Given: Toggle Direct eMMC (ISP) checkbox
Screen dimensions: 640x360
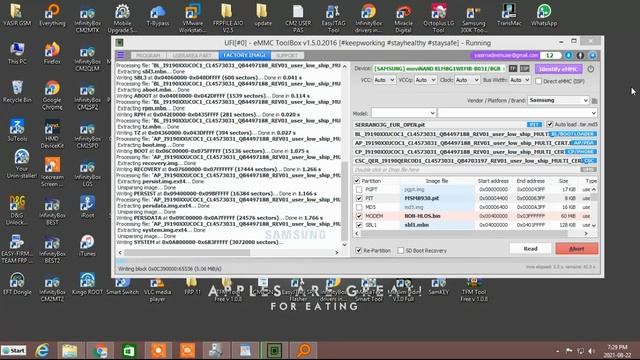Looking at the screenshot, I should 538,81.
